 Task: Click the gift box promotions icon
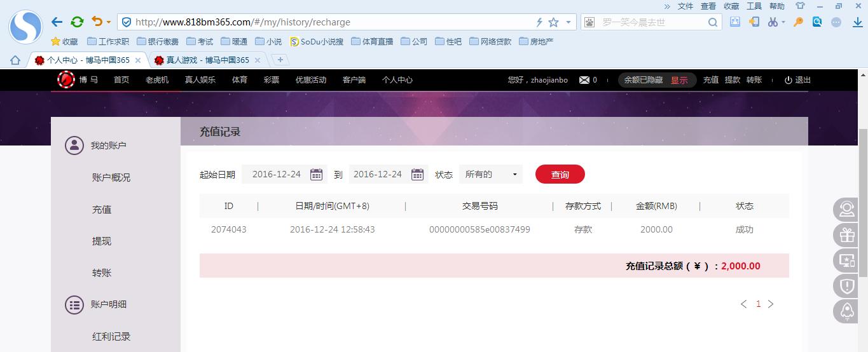tap(846, 236)
